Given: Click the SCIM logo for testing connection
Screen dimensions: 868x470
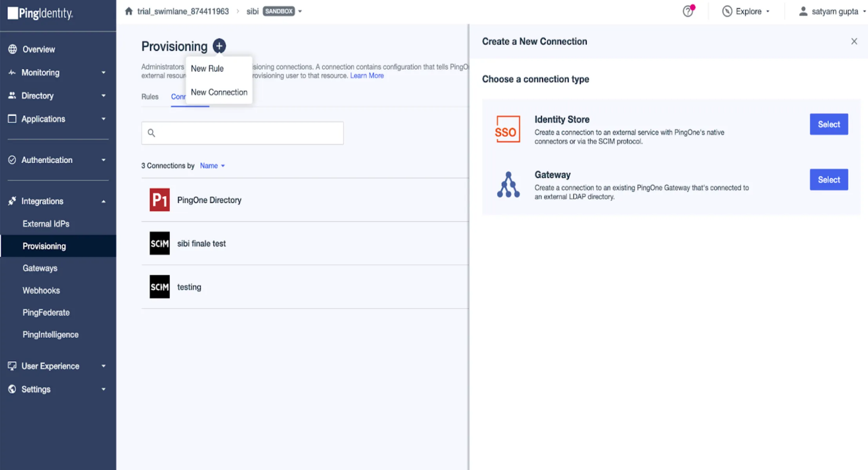Looking at the screenshot, I should tap(160, 287).
